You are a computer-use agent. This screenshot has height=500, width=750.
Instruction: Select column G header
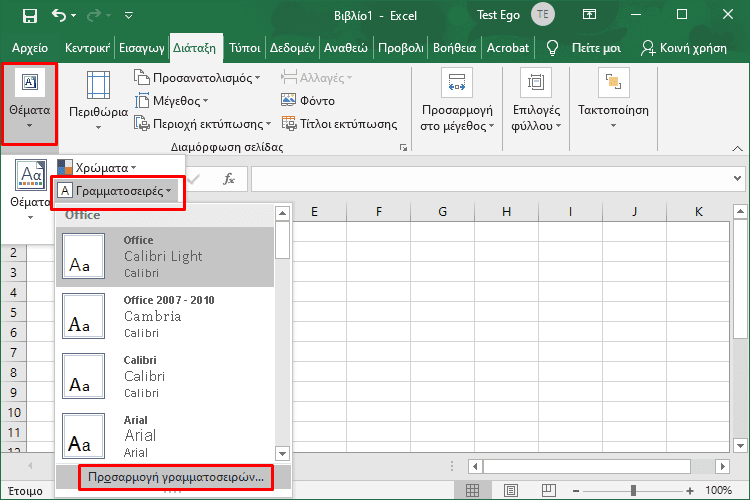coord(442,211)
